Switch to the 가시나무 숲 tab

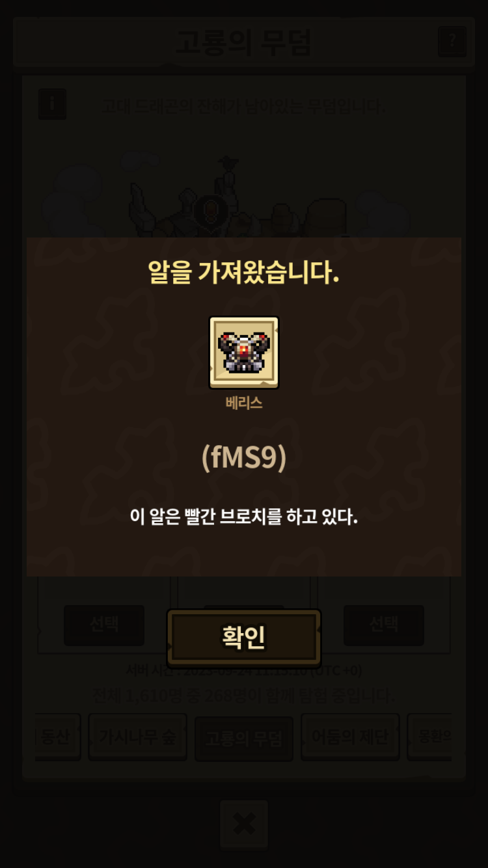pyautogui.click(x=137, y=737)
